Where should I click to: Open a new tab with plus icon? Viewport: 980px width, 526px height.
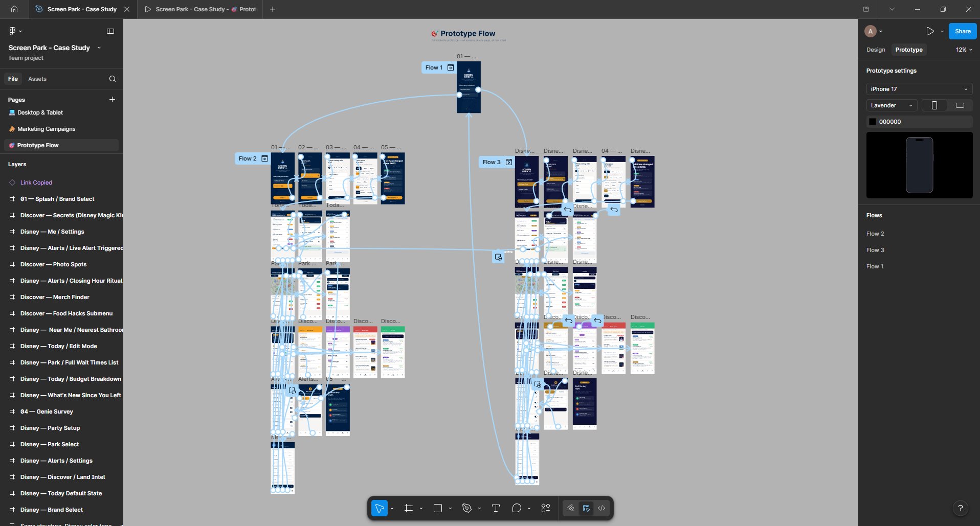(x=273, y=9)
